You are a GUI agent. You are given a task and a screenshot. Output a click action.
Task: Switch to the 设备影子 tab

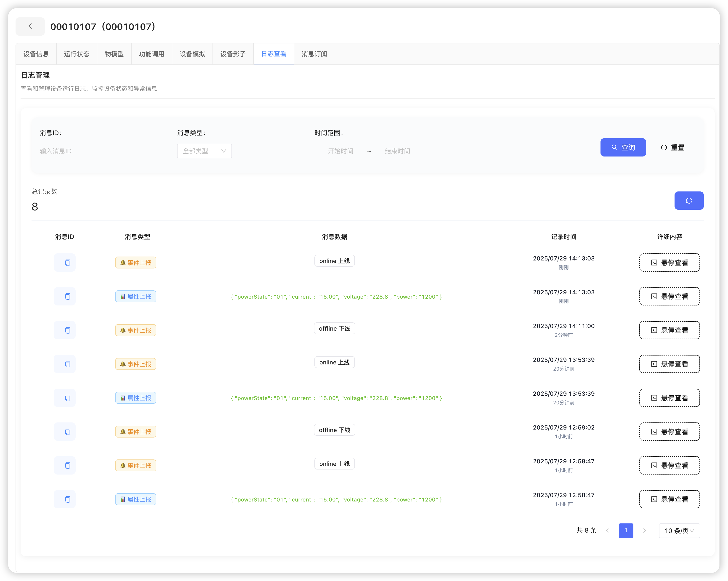[x=233, y=54]
